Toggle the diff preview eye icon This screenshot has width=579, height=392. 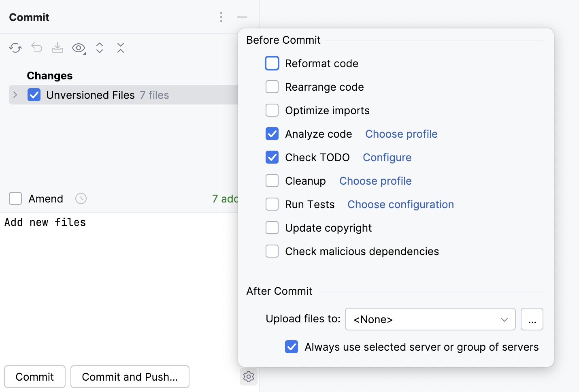point(78,48)
